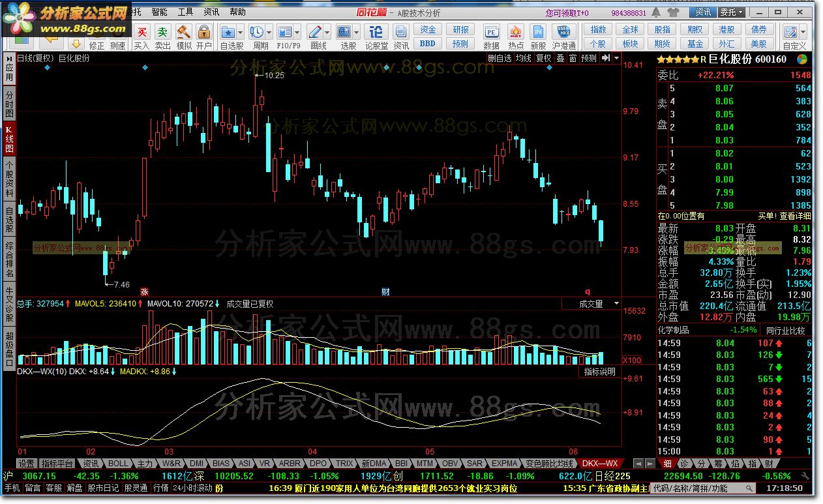Click the 资讯 news document icon
The height and width of the screenshot is (504, 823).
click(x=401, y=31)
